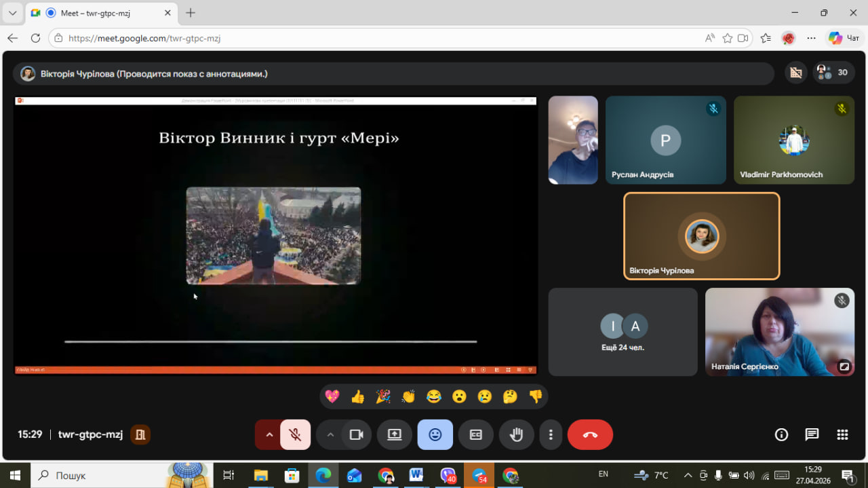This screenshot has height=488, width=868.
Task: Send the party popper reaction
Action: [x=383, y=396]
